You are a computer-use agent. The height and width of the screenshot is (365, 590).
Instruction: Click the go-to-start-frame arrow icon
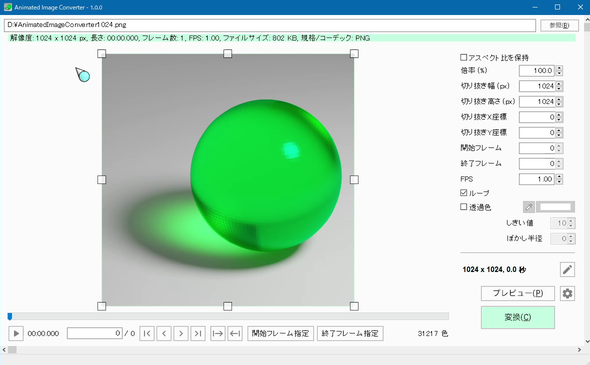point(217,333)
